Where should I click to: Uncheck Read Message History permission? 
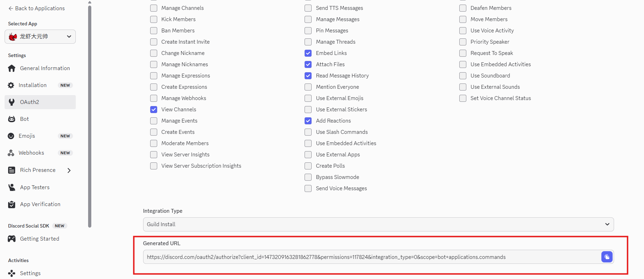tap(308, 76)
